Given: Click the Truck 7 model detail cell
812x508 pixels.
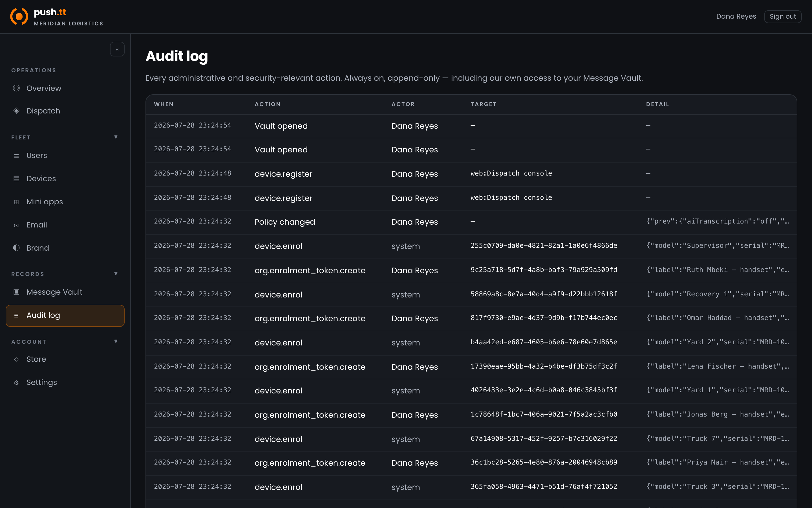Looking at the screenshot, I should click(x=717, y=439).
